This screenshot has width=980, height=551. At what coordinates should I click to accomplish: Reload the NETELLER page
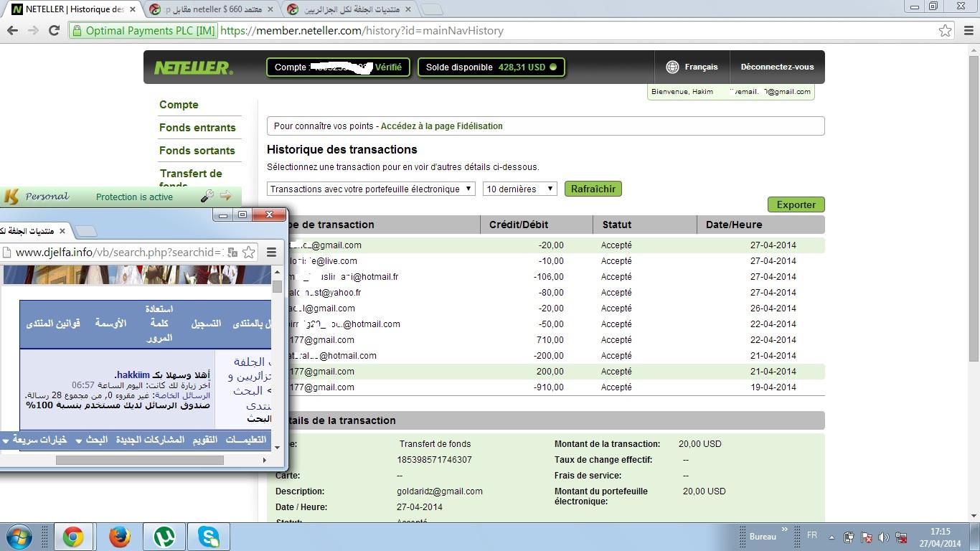click(x=54, y=31)
